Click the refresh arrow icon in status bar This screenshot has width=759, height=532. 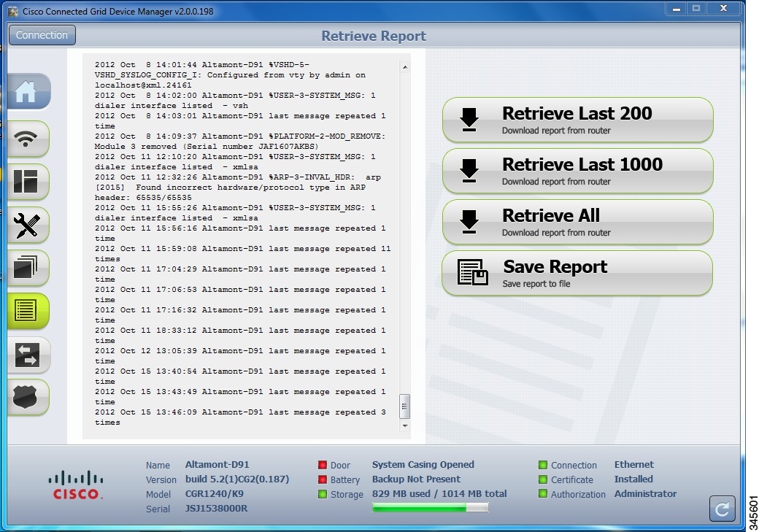click(723, 508)
